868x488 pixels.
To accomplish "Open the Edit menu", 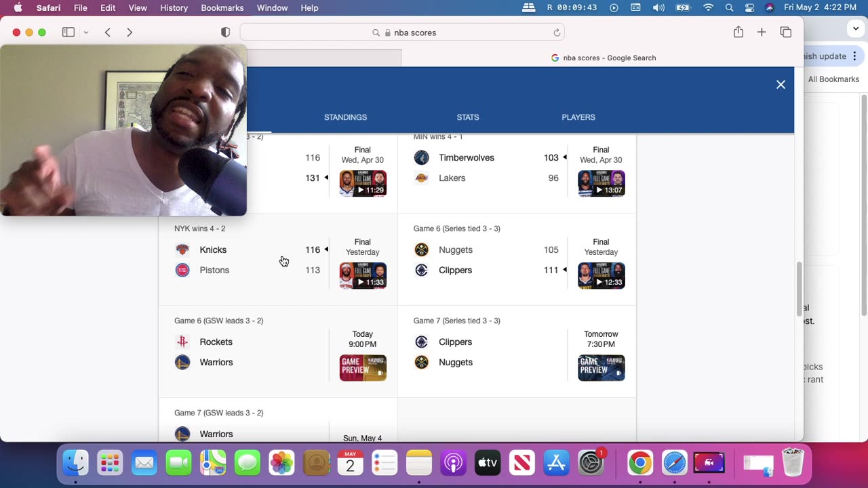I will (108, 7).
